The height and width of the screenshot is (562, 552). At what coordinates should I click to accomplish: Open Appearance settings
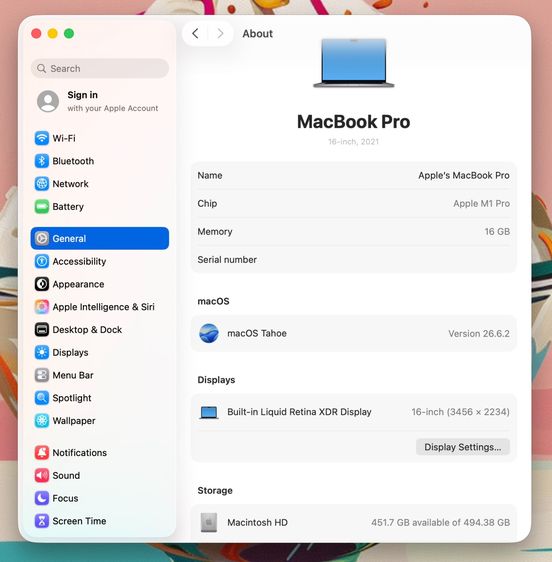coord(100,284)
